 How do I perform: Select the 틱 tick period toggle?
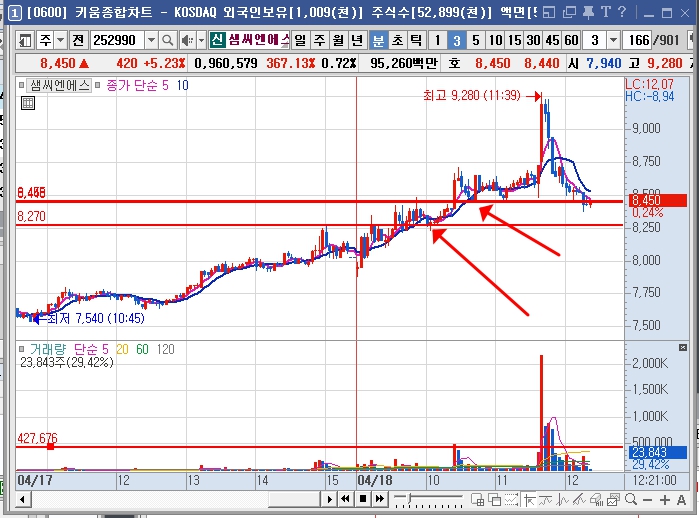[415, 41]
